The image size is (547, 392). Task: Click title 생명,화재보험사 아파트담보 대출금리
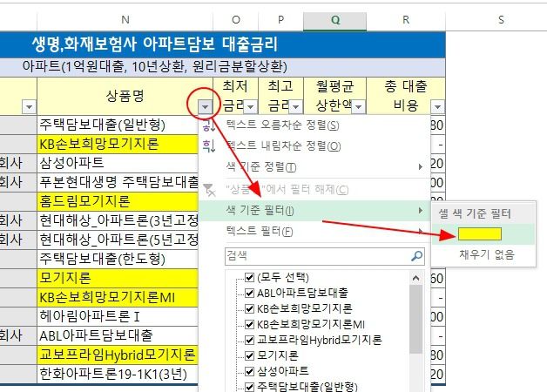pos(154,44)
